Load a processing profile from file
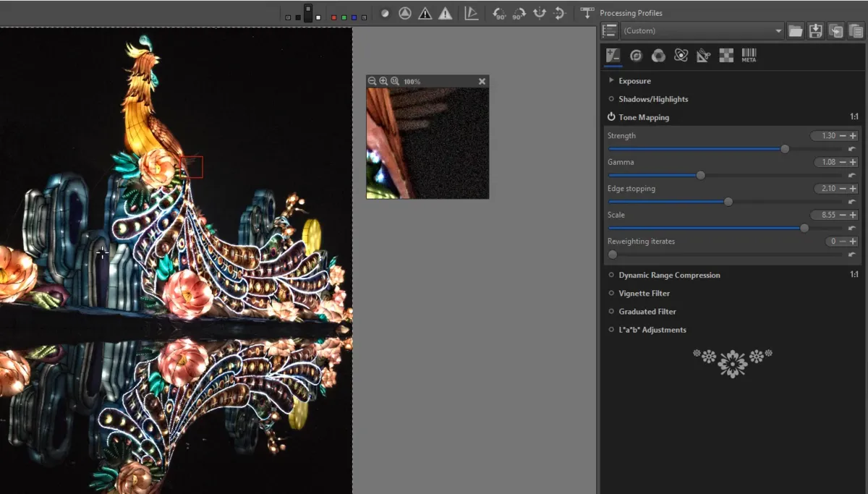The image size is (868, 494). 796,30
